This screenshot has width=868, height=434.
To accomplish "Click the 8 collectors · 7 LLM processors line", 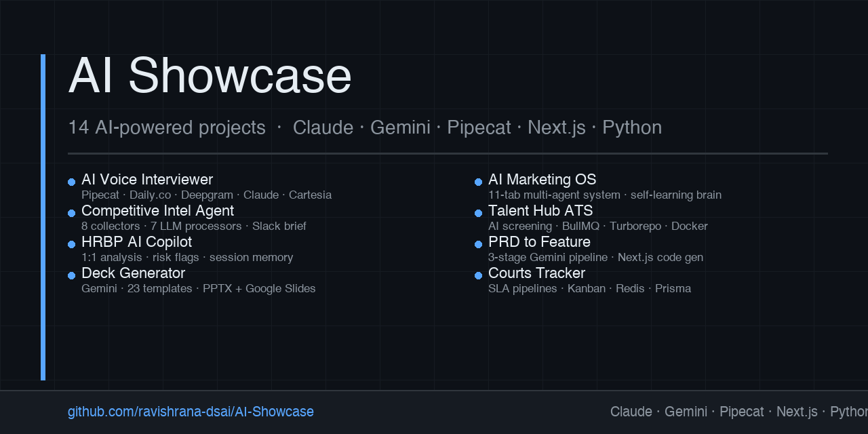I will [194, 226].
